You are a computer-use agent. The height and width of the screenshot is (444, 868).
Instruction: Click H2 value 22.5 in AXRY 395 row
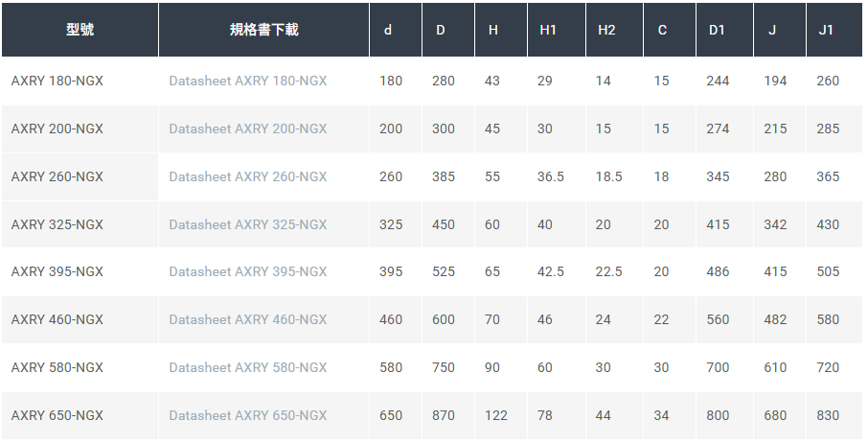point(609,271)
